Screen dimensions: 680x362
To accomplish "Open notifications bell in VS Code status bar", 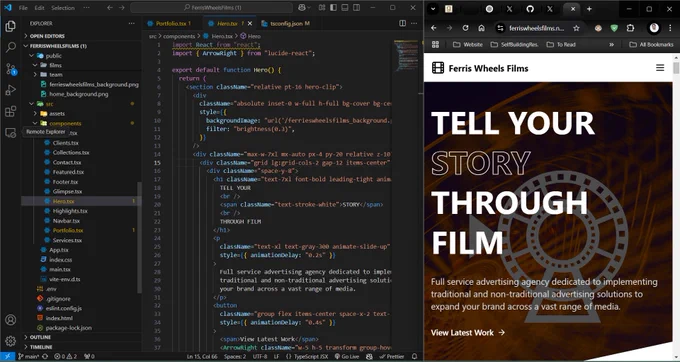I will [x=414, y=356].
